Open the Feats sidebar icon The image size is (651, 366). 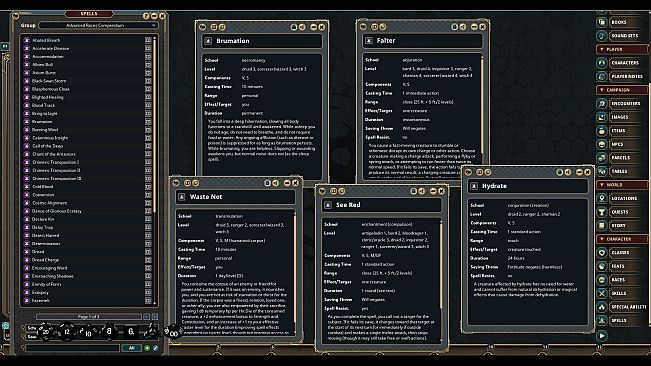[x=602, y=266]
